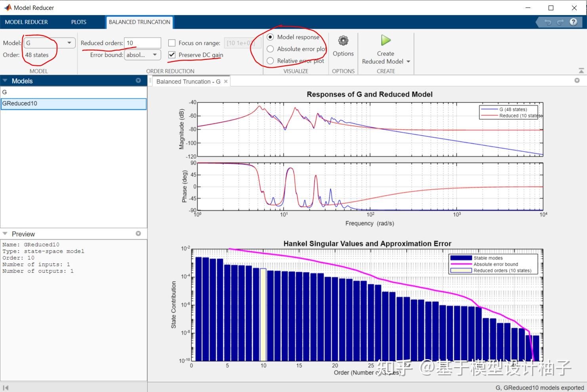Screen dimensions: 587x392
Task: Switch to the PLOTS tab
Action: (78, 22)
